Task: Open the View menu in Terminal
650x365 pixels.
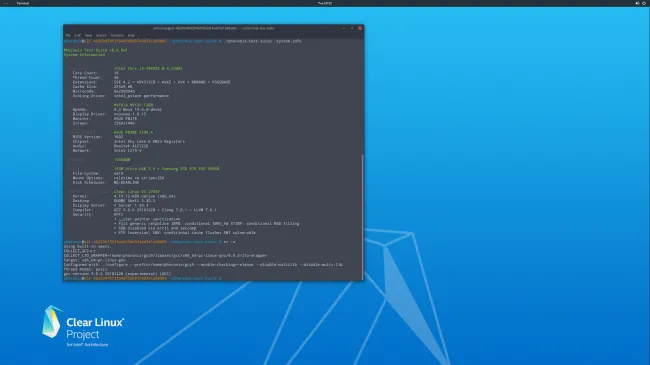Action: coord(88,35)
